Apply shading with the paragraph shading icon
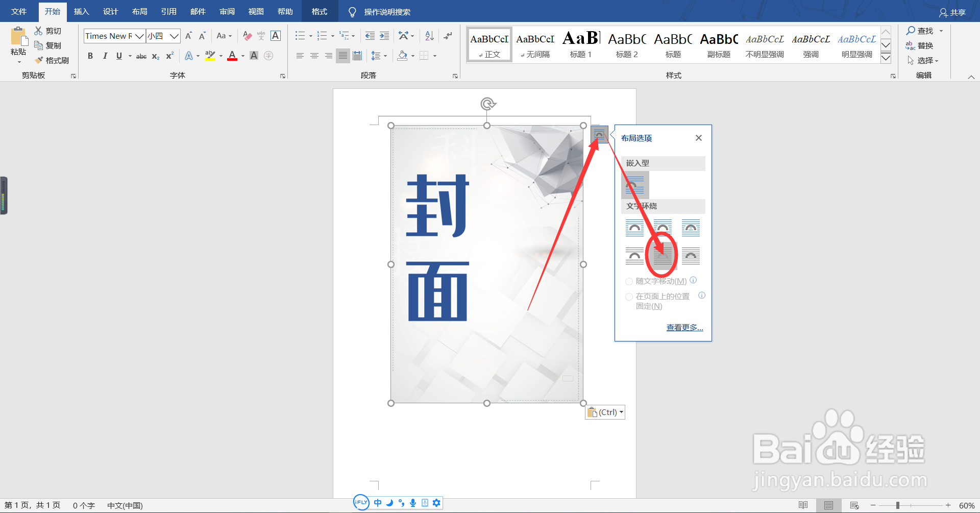Viewport: 980px width, 513px height. [x=402, y=55]
